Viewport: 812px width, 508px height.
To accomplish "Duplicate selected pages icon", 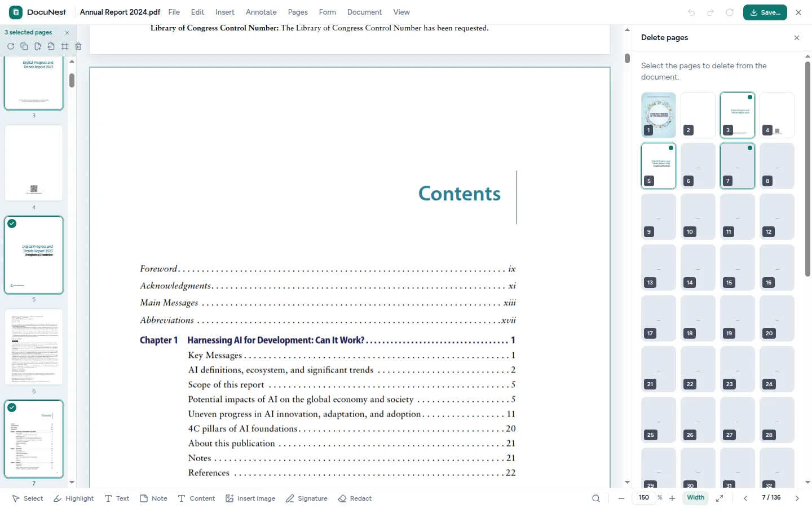I will point(24,46).
